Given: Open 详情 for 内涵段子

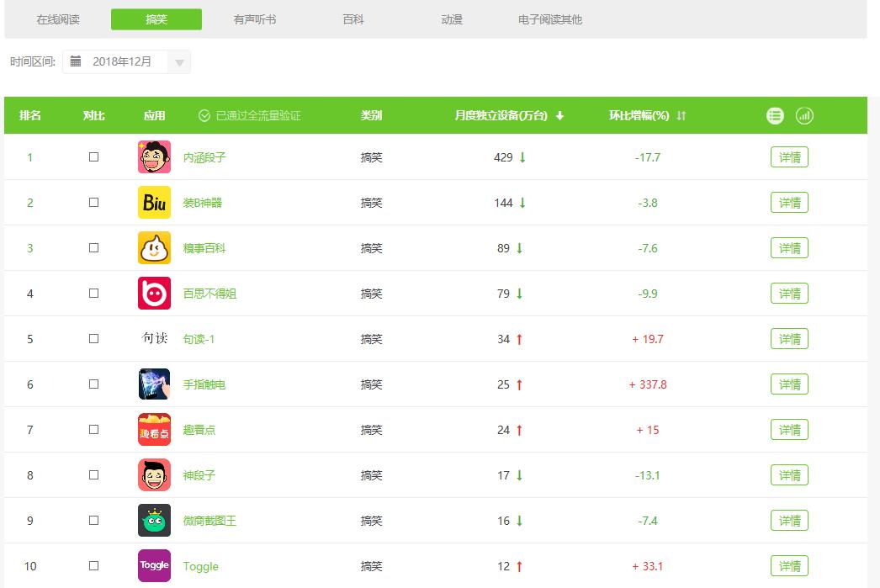Looking at the screenshot, I should [x=790, y=157].
